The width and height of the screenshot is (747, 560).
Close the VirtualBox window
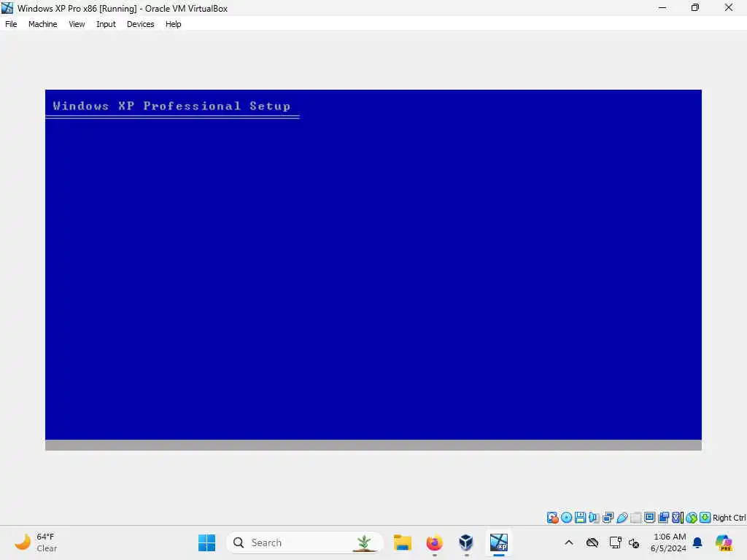729,8
